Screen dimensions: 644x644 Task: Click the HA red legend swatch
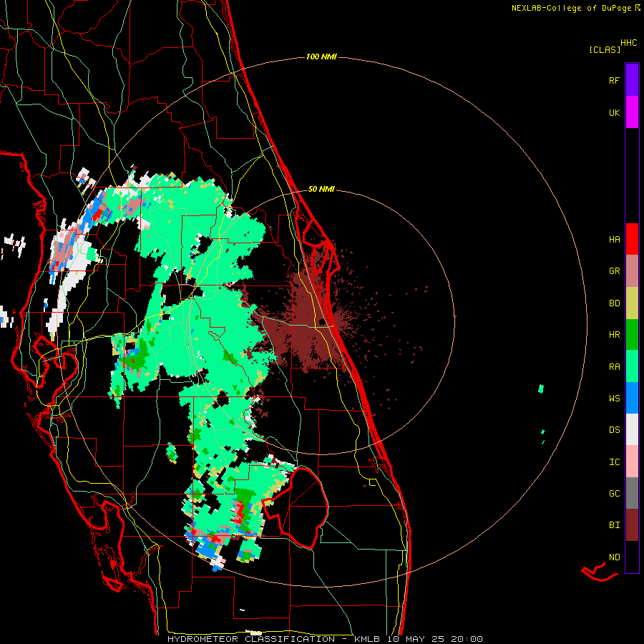pos(632,239)
